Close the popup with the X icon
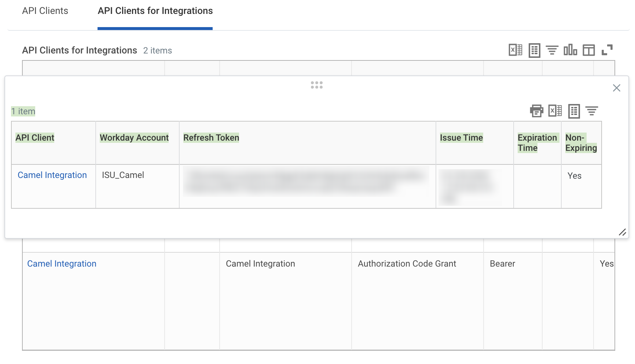Screen dimensions: 635x364 616,88
